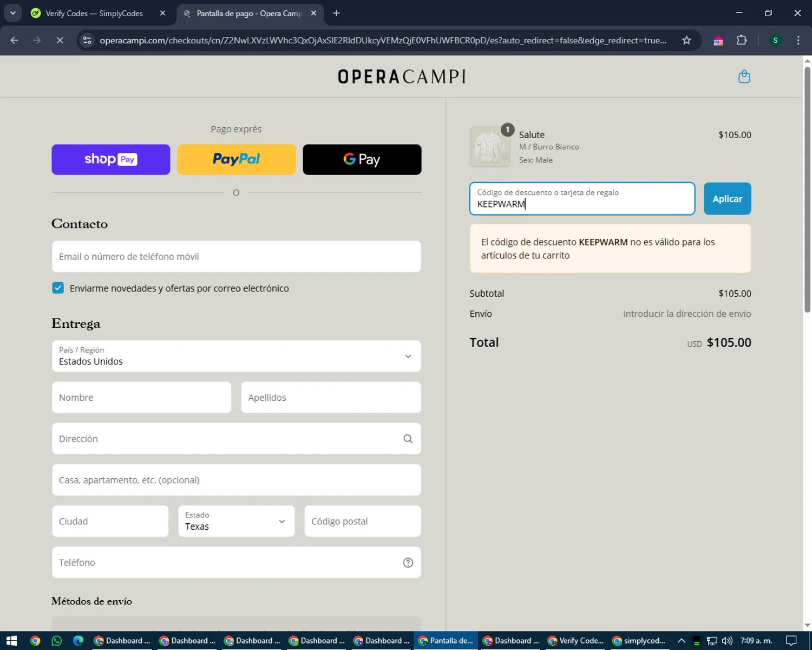This screenshot has width=812, height=650.
Task: Click the taskbar clock 7:09 a. m.
Action: (756, 641)
